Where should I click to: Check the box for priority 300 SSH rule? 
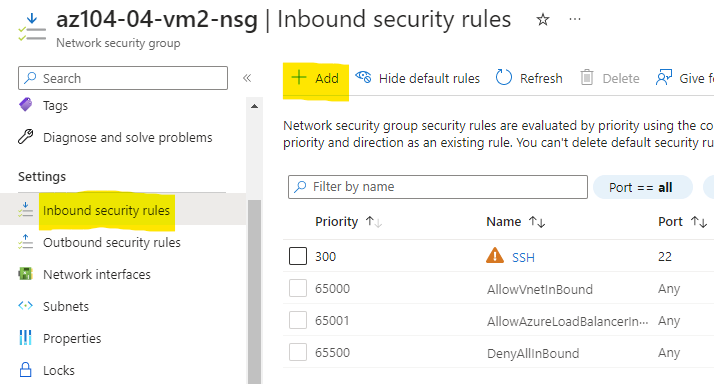(x=298, y=256)
